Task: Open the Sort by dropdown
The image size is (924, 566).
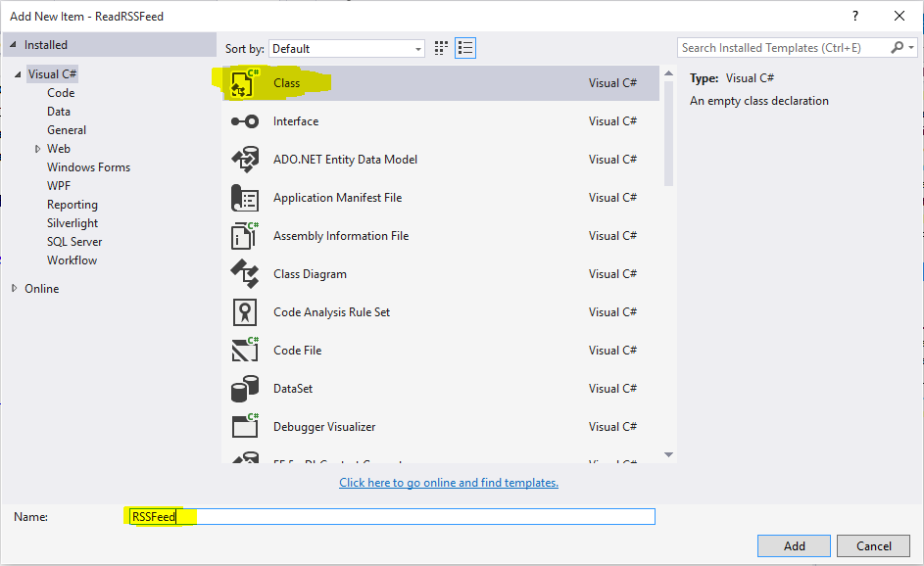Action: click(347, 48)
